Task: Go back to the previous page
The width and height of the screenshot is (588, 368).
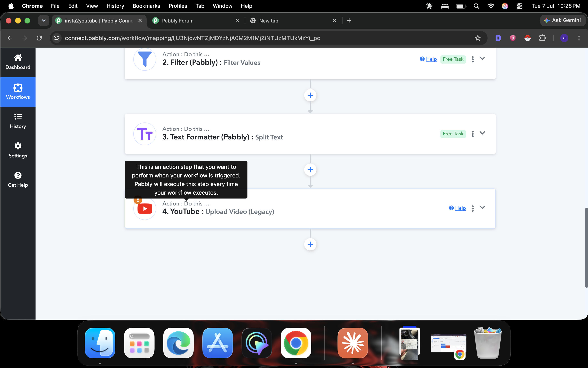Action: (x=10, y=38)
